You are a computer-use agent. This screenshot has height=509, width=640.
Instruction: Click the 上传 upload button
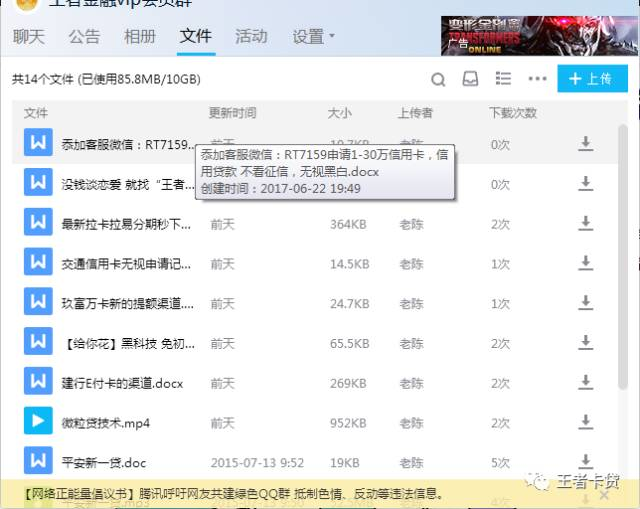coord(592,78)
